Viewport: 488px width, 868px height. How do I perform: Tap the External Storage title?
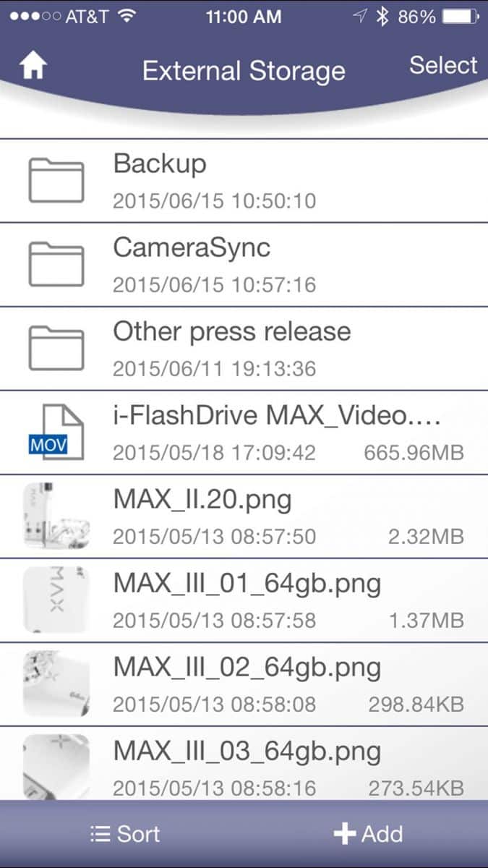244,71
